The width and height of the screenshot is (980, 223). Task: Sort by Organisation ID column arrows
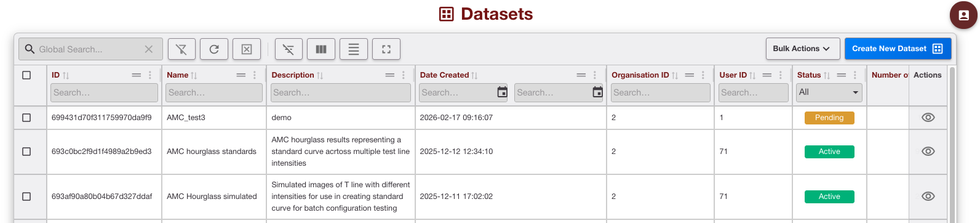coord(675,75)
